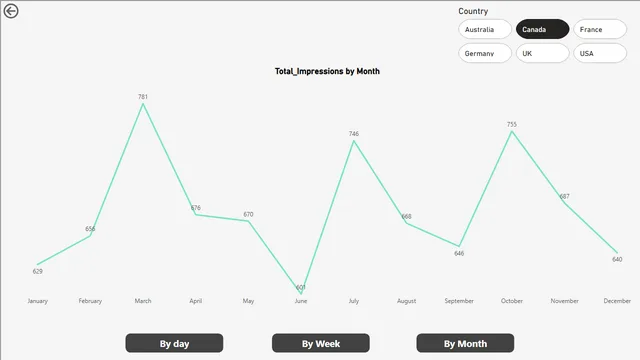
Task: Select Australia in Country slicer
Action: 484,29
